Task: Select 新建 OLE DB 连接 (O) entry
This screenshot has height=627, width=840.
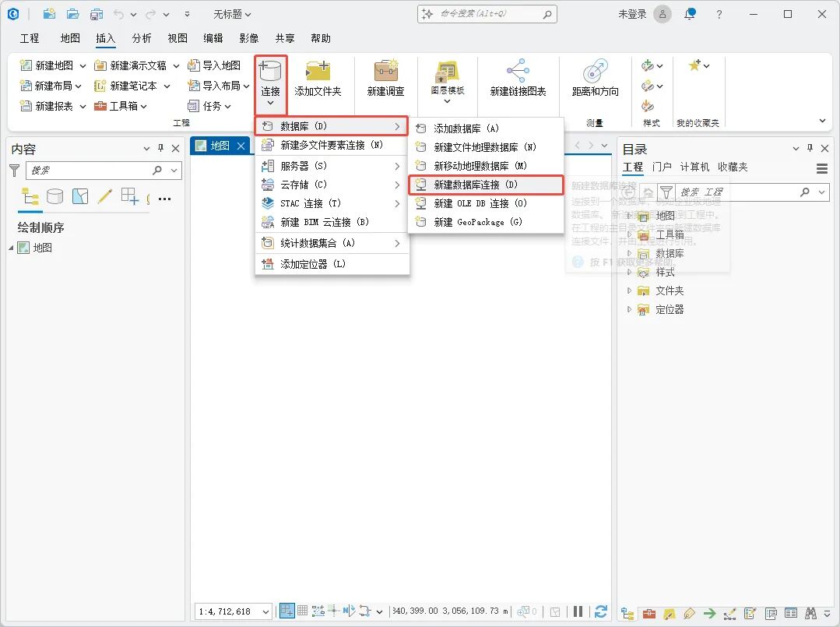Action: 486,203
